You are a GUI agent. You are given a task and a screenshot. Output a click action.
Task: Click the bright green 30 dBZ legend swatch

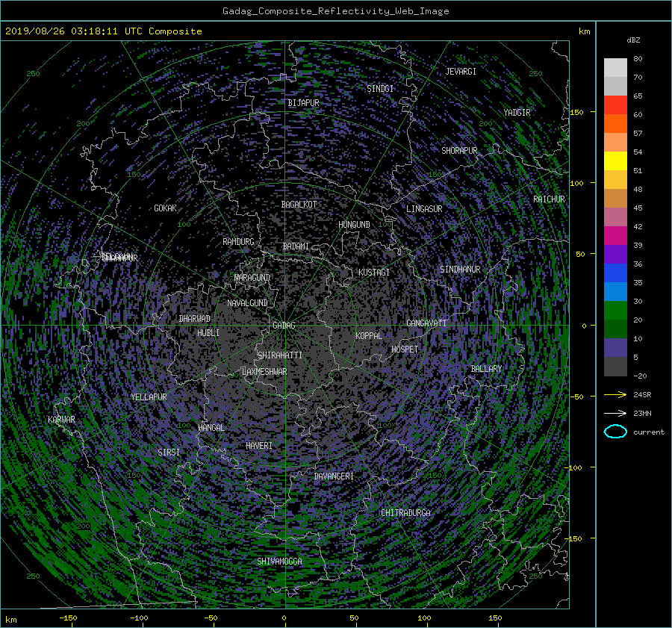tap(615, 310)
